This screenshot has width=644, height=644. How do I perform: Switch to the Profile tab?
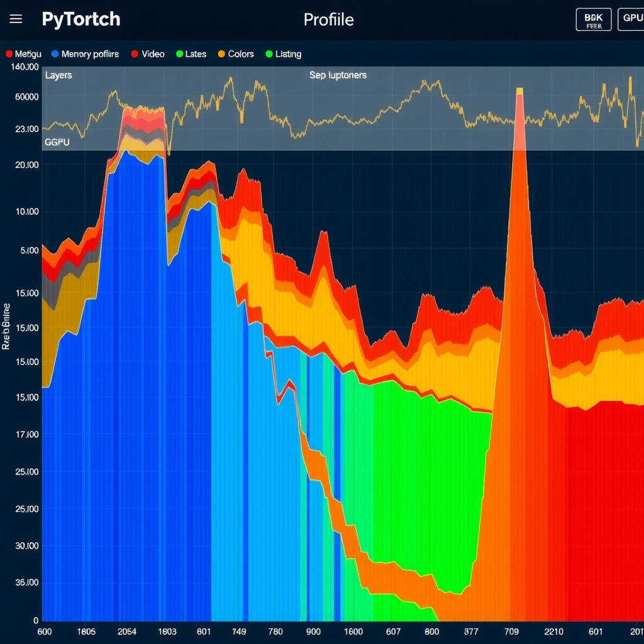(x=328, y=19)
